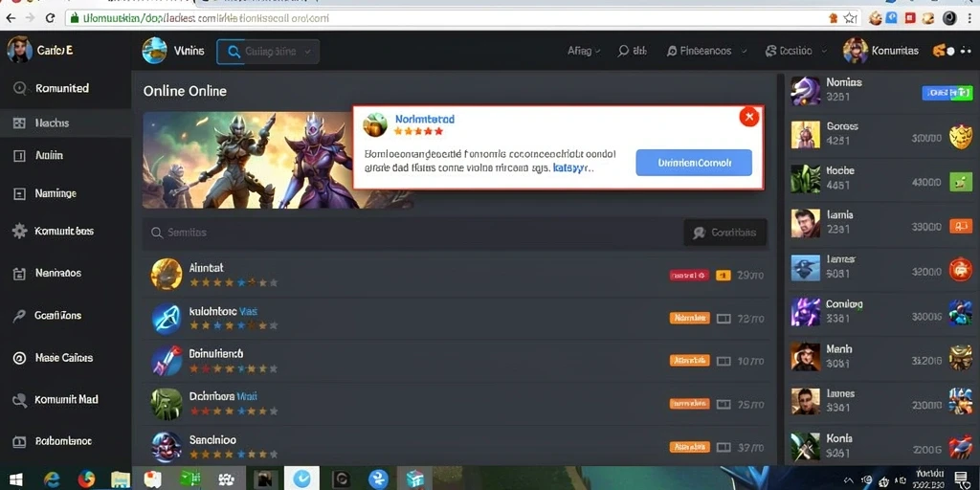Click the gear icon beside Komunic
The image size is (980, 490).
coord(20,232)
